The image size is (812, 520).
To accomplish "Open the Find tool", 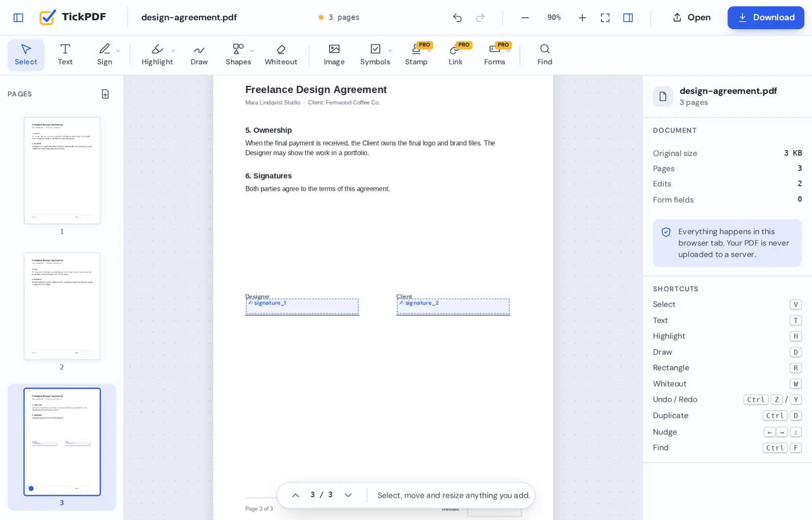I will click(x=545, y=55).
